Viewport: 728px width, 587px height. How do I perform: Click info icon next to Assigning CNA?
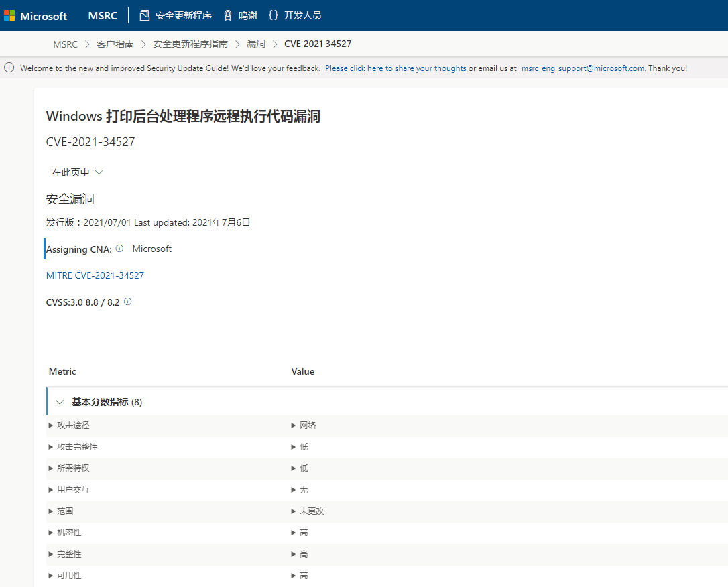pos(119,249)
